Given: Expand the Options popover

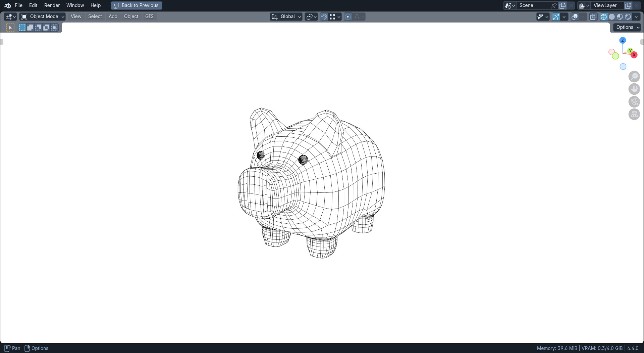Looking at the screenshot, I should pos(627,27).
